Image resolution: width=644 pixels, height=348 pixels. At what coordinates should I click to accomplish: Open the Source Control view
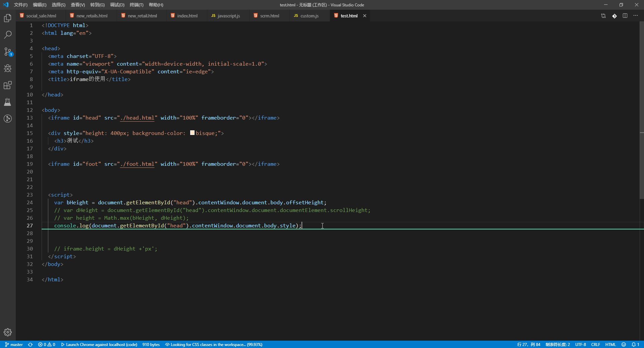[x=8, y=52]
